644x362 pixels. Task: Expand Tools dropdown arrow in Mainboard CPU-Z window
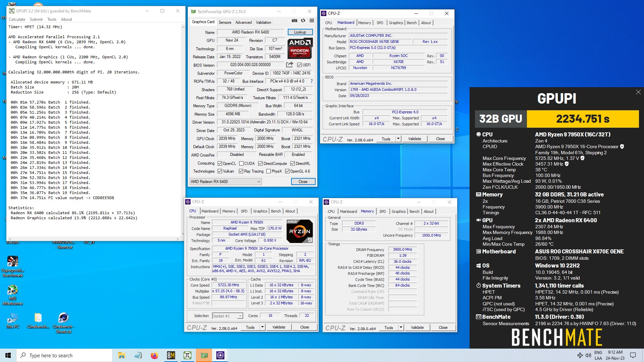pos(398,139)
